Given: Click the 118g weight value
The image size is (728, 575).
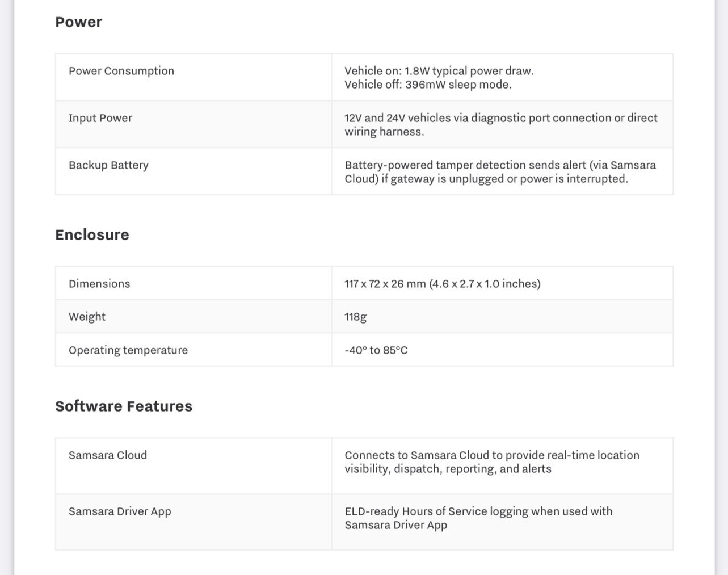Looking at the screenshot, I should [x=355, y=317].
